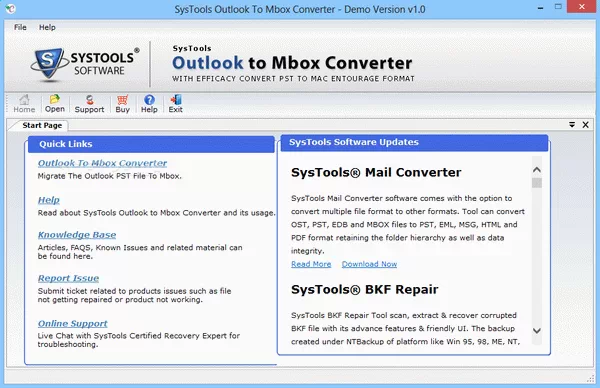
Task: Click the Quick Links panel header
Action: pos(151,144)
